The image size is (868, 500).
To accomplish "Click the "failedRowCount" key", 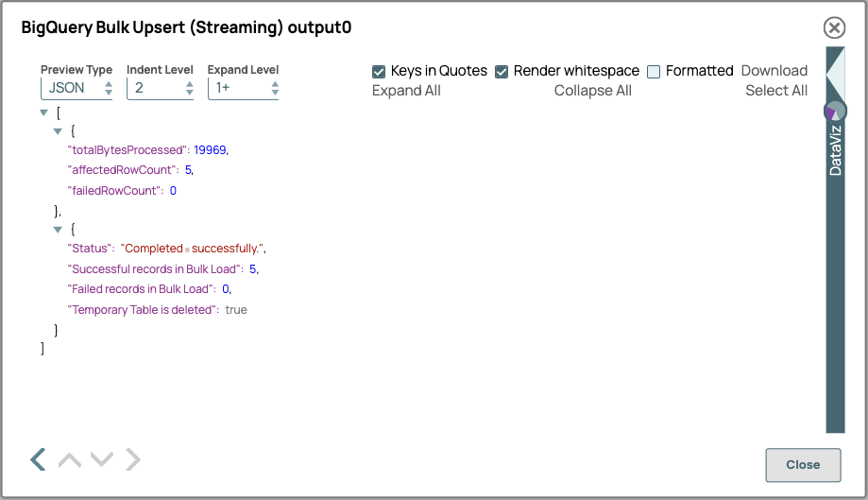I will pos(114,191).
